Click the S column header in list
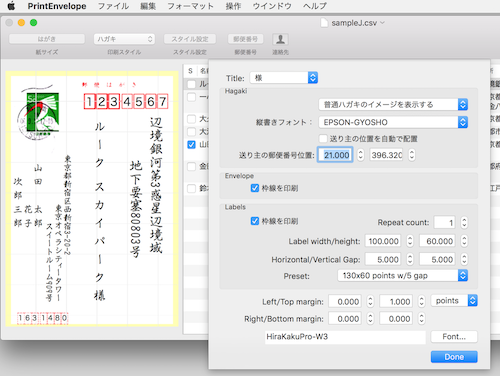The image size is (500, 376). (x=190, y=71)
